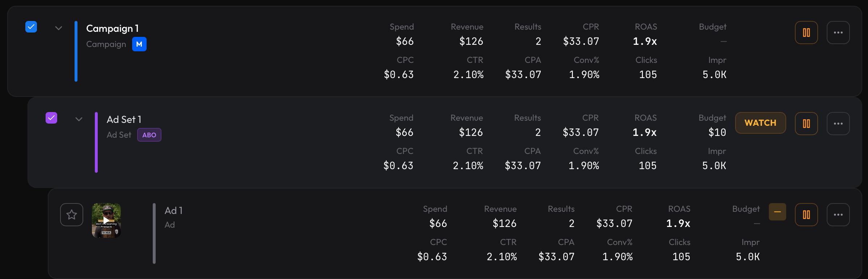Collapse Ad Set 1 with its chevron
This screenshot has width=868, height=279.
coord(79,119)
